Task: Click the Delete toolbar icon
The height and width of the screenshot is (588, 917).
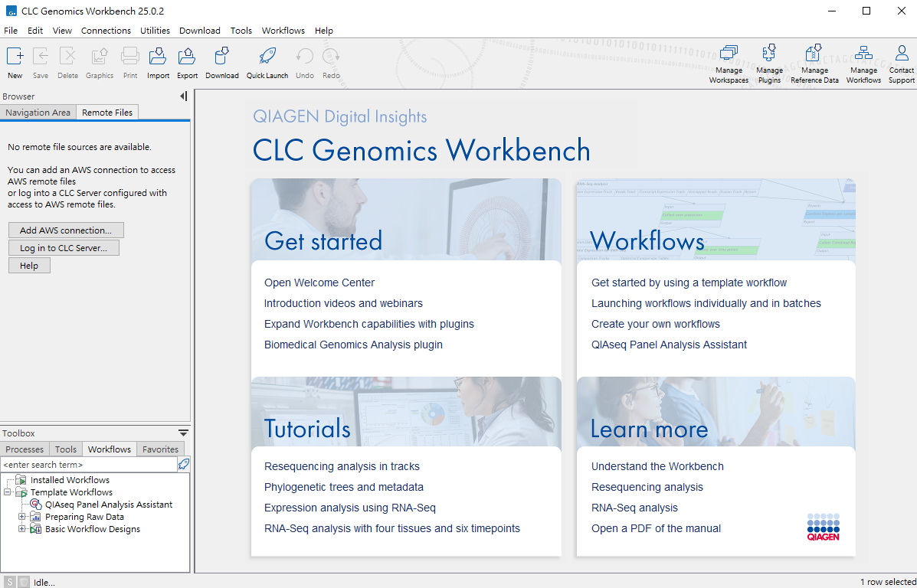Action: coord(68,56)
